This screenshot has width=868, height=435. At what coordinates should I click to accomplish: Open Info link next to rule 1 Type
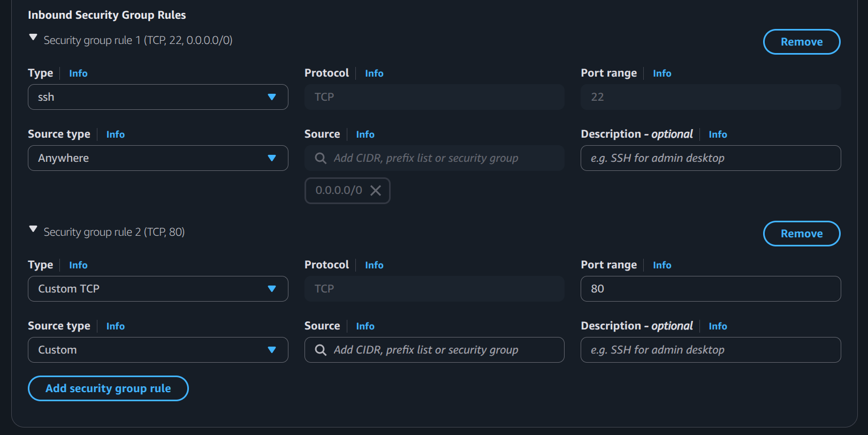pos(78,73)
